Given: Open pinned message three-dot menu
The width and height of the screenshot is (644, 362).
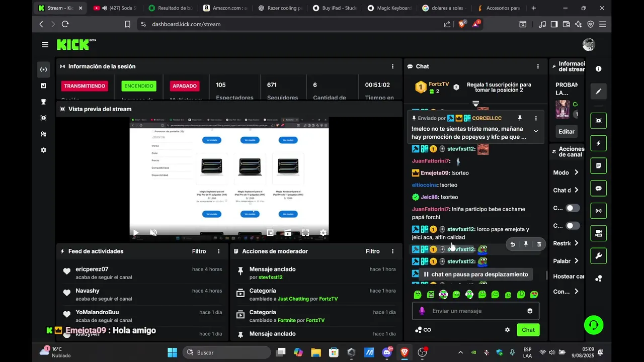Looking at the screenshot, I should click(x=536, y=118).
